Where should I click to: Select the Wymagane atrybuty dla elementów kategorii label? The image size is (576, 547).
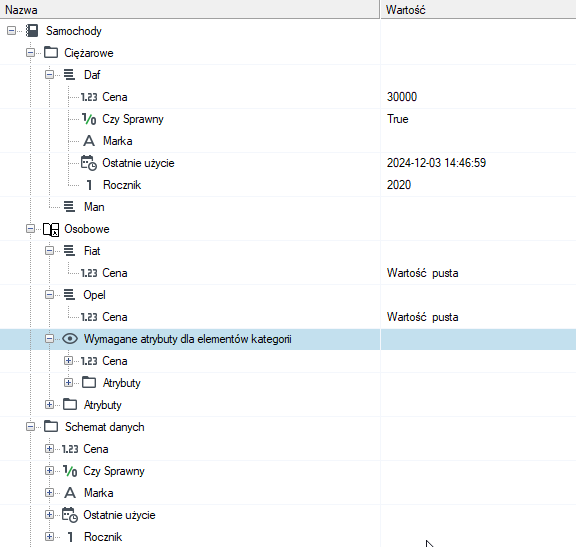point(187,339)
